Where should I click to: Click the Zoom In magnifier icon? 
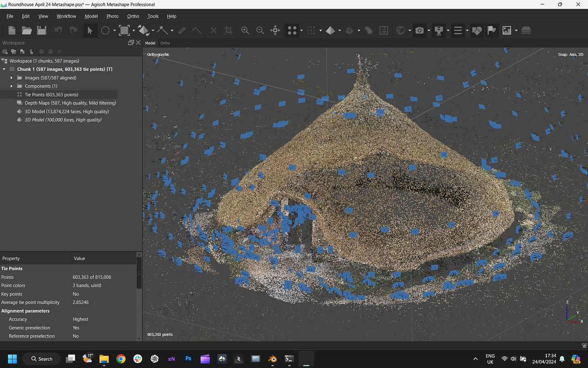tap(245, 30)
